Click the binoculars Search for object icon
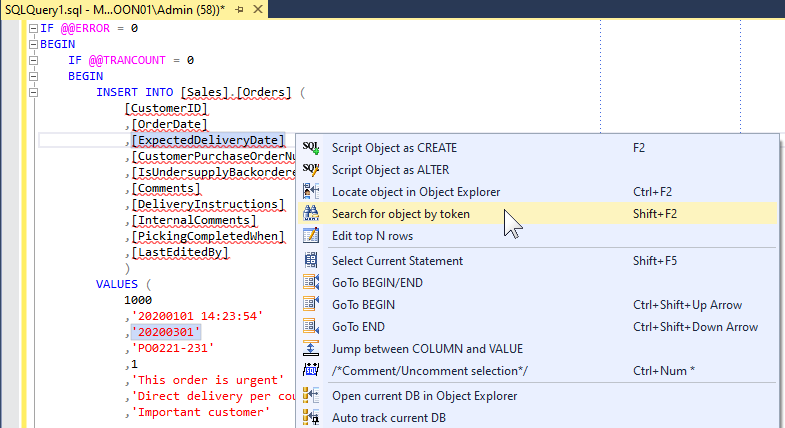 (311, 214)
